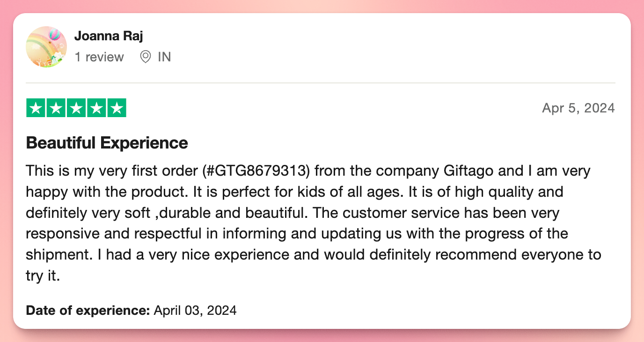644x342 pixels.
Task: Click order number #GTG8679313 in the review
Action: click(256, 171)
